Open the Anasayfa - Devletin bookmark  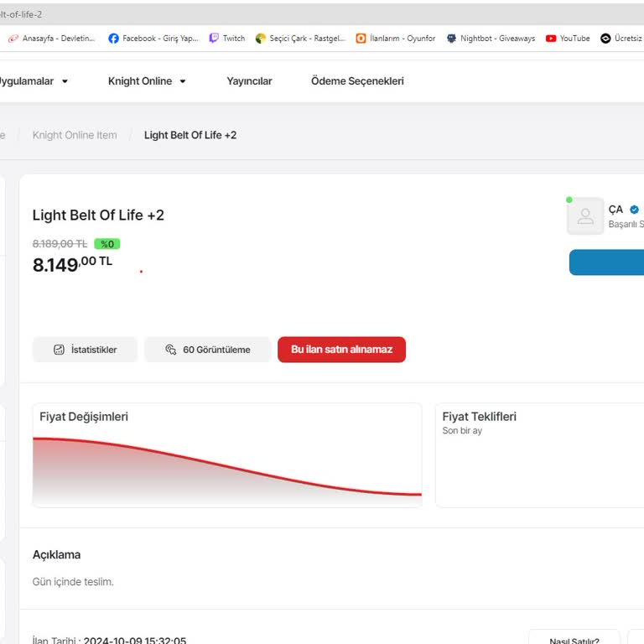pyautogui.click(x=52, y=39)
